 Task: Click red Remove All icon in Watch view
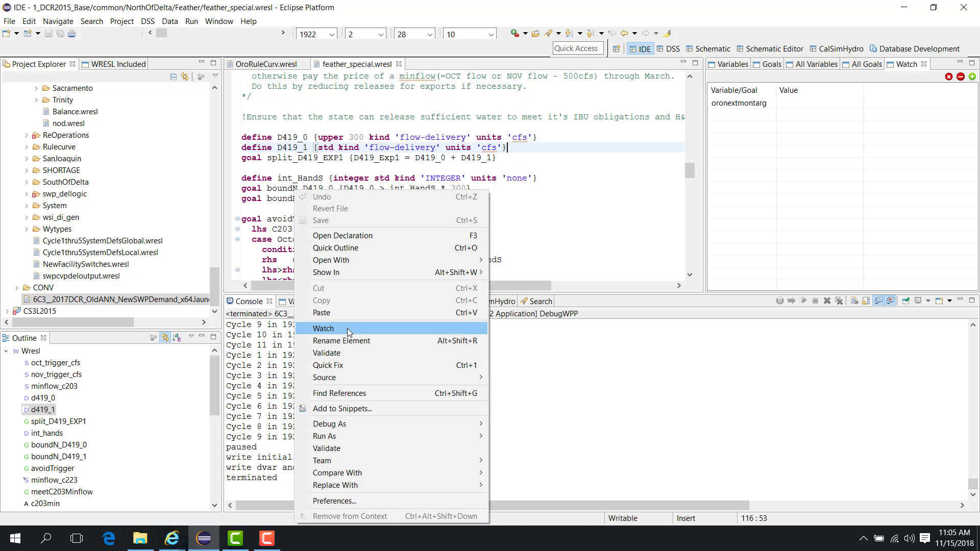click(949, 77)
